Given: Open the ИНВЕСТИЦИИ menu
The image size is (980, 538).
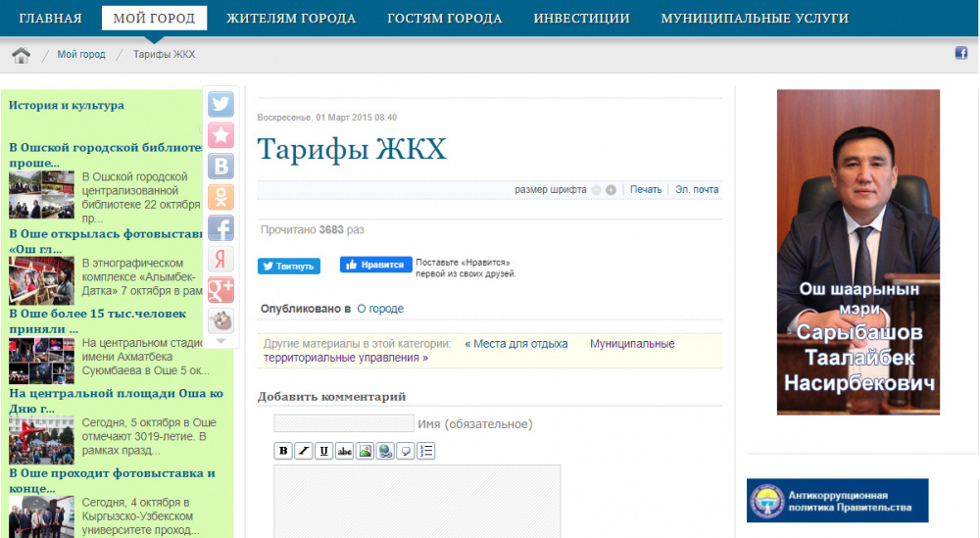Looking at the screenshot, I should click(581, 19).
